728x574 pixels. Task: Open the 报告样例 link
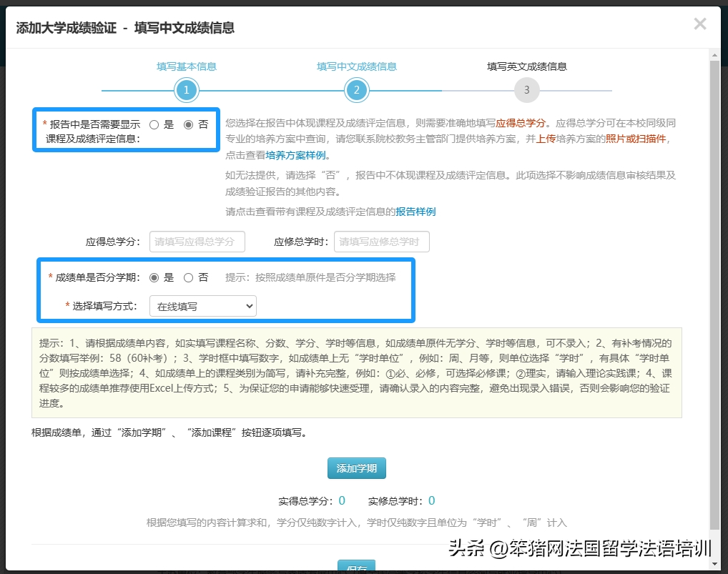pos(415,212)
